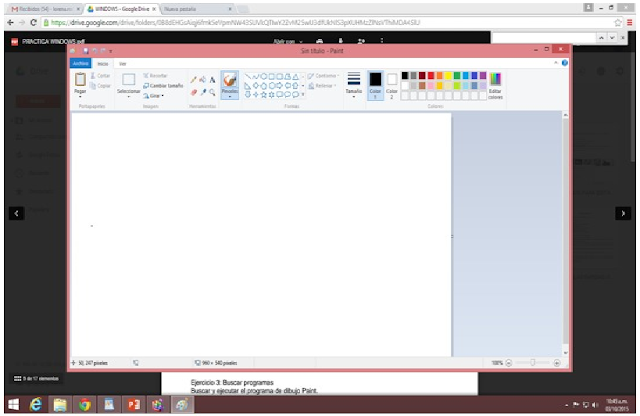
Task: Click the Pegar clipboard icon
Action: pos(80,79)
